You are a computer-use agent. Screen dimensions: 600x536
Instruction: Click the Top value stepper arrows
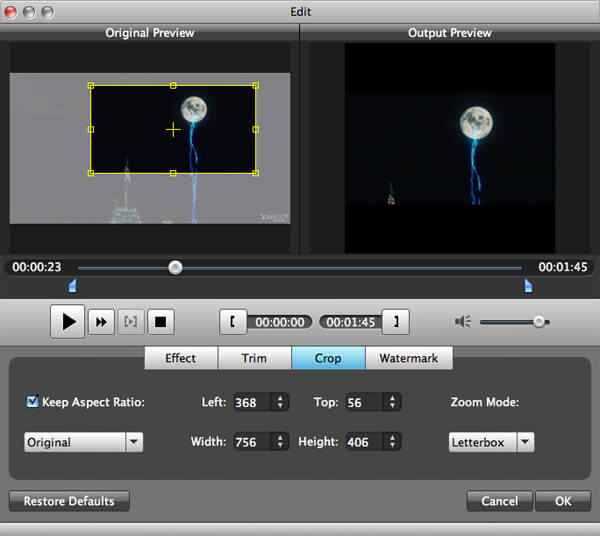(392, 402)
